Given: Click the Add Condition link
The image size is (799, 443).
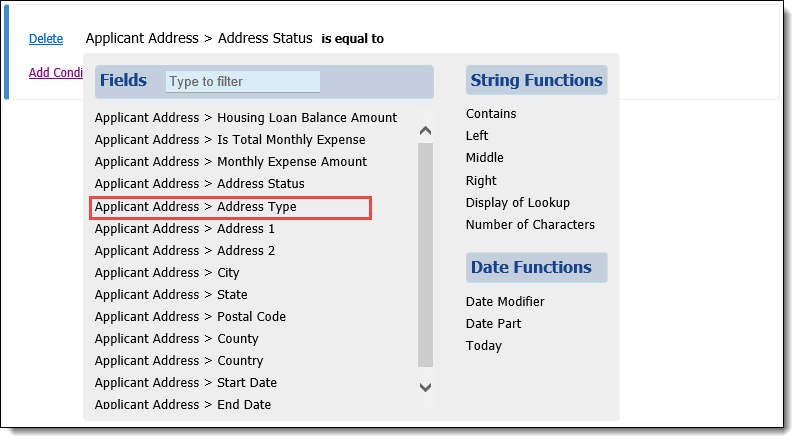Looking at the screenshot, I should pos(56,73).
